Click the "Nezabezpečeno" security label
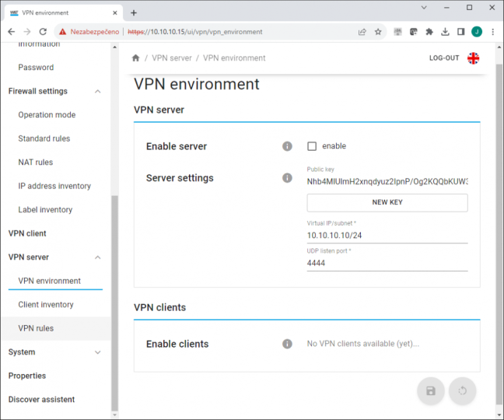 pyautogui.click(x=95, y=31)
